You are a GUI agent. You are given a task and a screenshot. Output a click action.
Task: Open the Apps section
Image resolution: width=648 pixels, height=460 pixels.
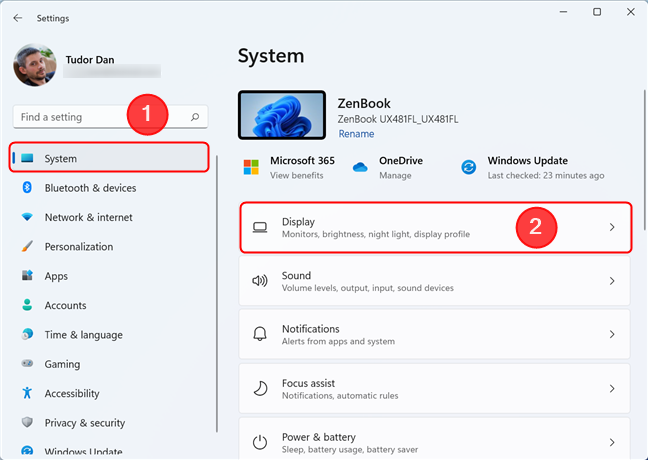pos(109,276)
